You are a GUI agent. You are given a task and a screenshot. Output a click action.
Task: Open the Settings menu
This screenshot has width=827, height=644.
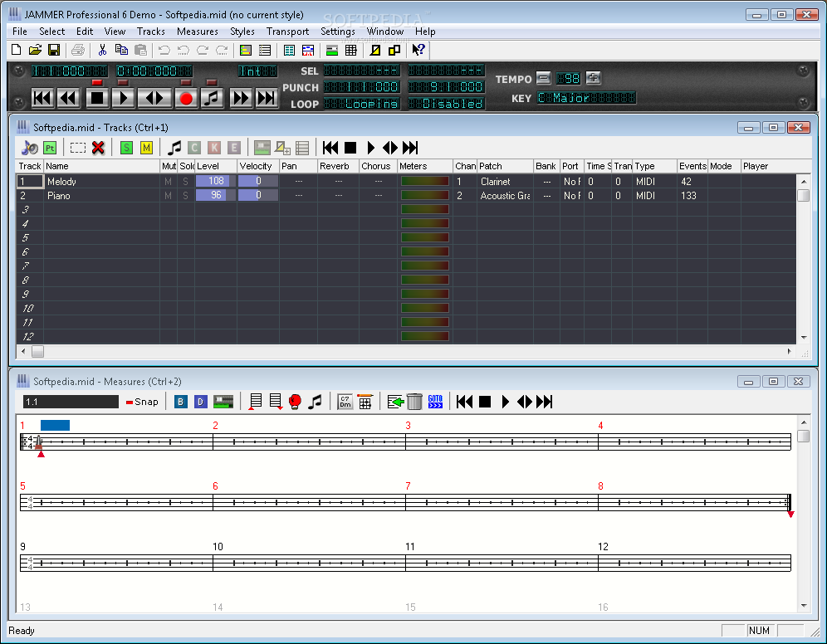coord(338,32)
